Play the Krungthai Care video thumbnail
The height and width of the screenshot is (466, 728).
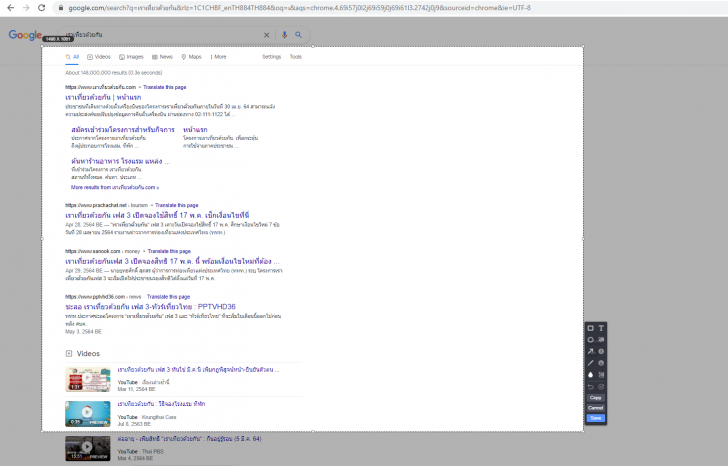click(x=88, y=413)
